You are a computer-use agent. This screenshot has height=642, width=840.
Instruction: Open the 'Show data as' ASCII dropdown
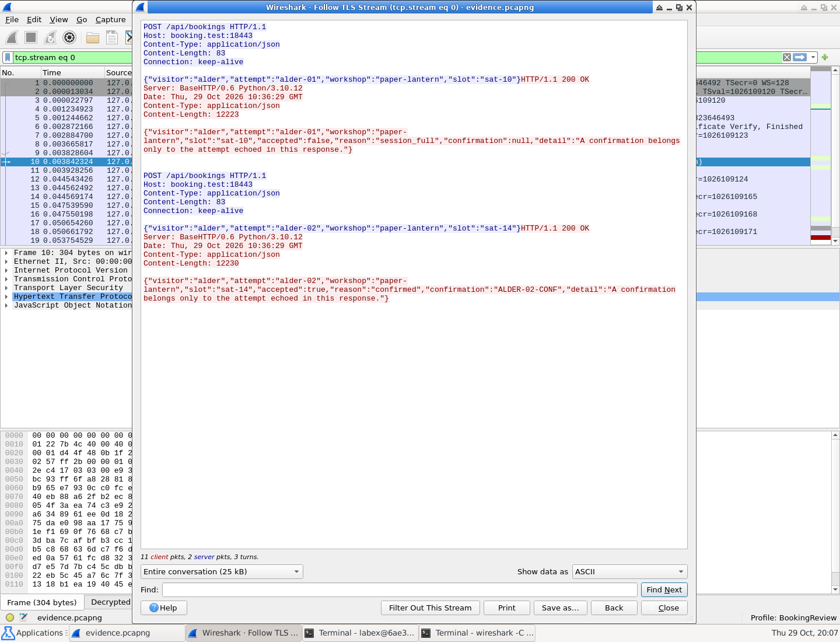click(x=630, y=572)
